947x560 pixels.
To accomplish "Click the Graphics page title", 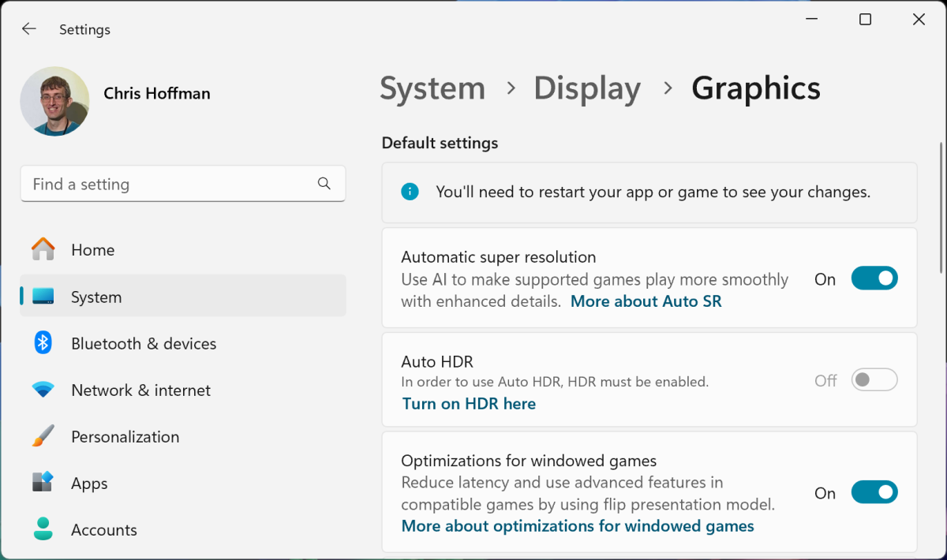I will [756, 88].
